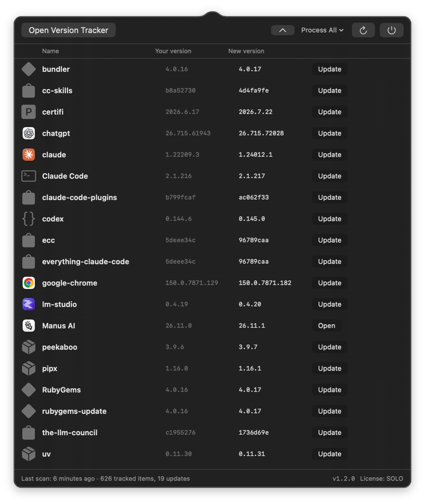Viewport: 425px width, 504px height.
Task: Click the Google Chrome icon
Action: (29, 283)
